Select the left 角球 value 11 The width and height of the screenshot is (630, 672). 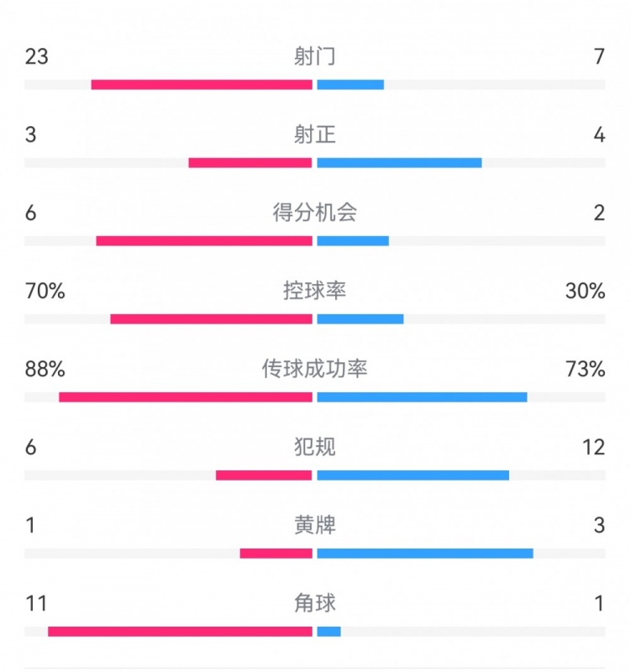[36, 603]
